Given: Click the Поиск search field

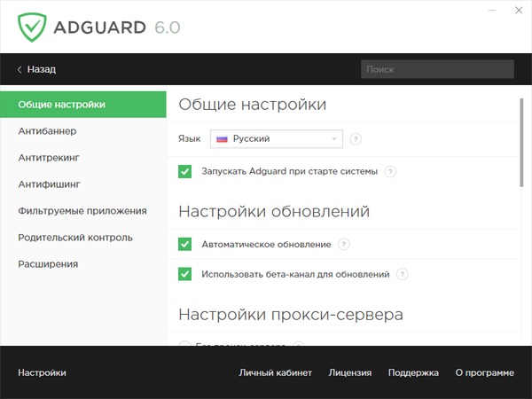Looking at the screenshot, I should coord(436,69).
